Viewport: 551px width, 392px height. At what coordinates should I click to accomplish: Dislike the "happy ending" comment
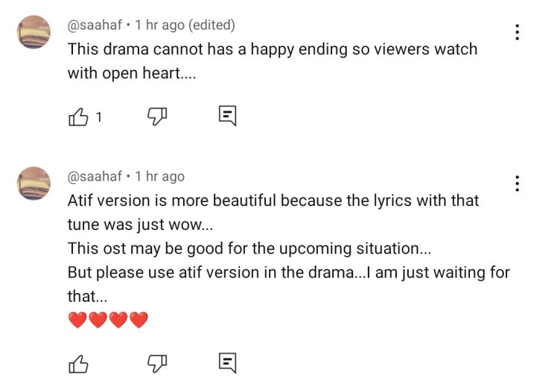click(156, 117)
